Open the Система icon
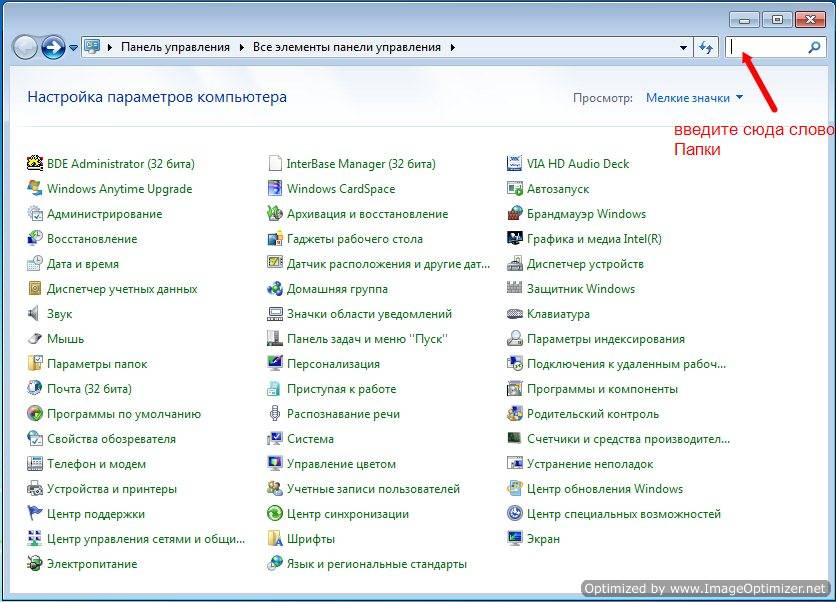The height and width of the screenshot is (602, 836). [275, 439]
